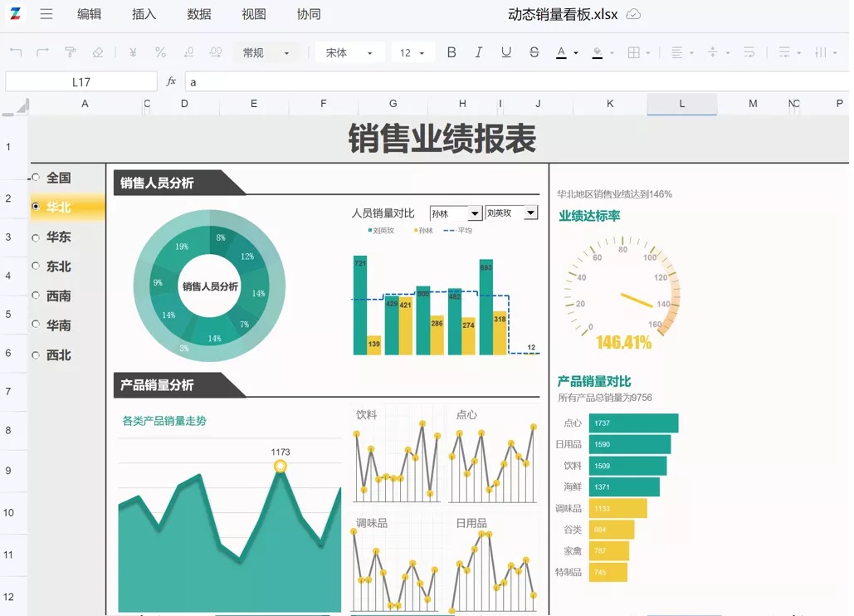Open the 数据 menu
This screenshot has width=854, height=616.
point(199,14)
